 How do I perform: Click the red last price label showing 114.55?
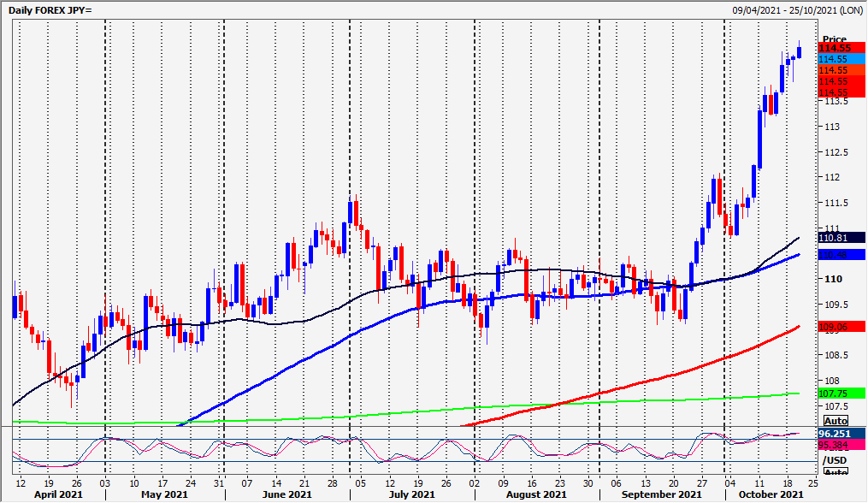tap(835, 48)
